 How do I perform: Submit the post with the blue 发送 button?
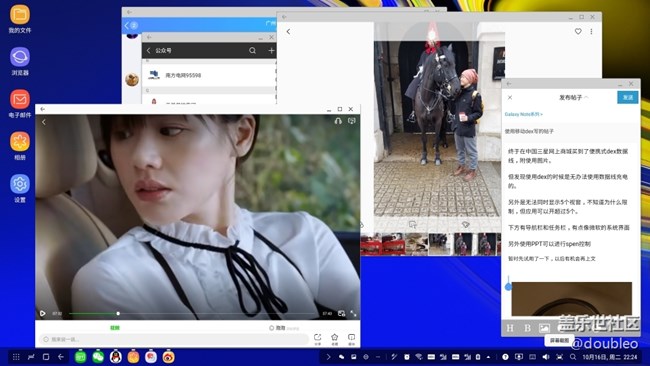tap(628, 97)
